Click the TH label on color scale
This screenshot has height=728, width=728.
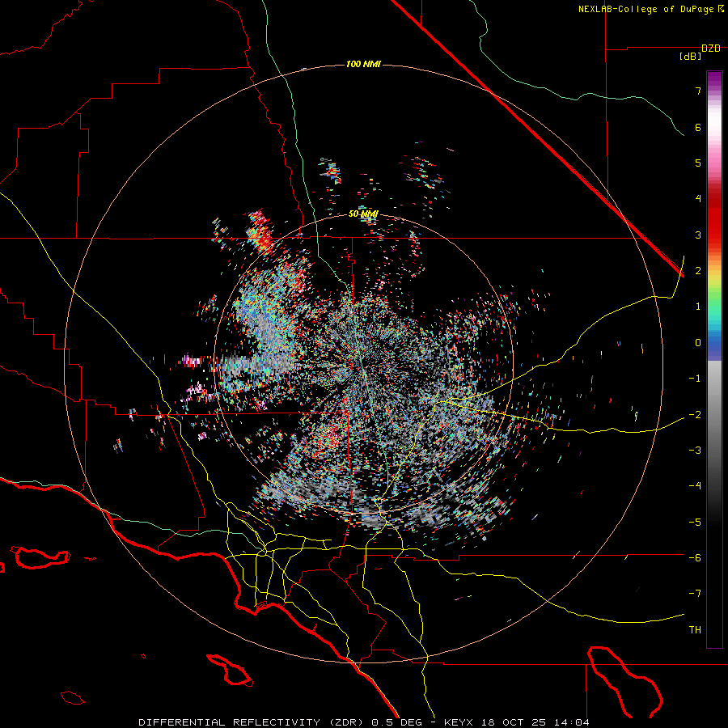[x=695, y=630]
